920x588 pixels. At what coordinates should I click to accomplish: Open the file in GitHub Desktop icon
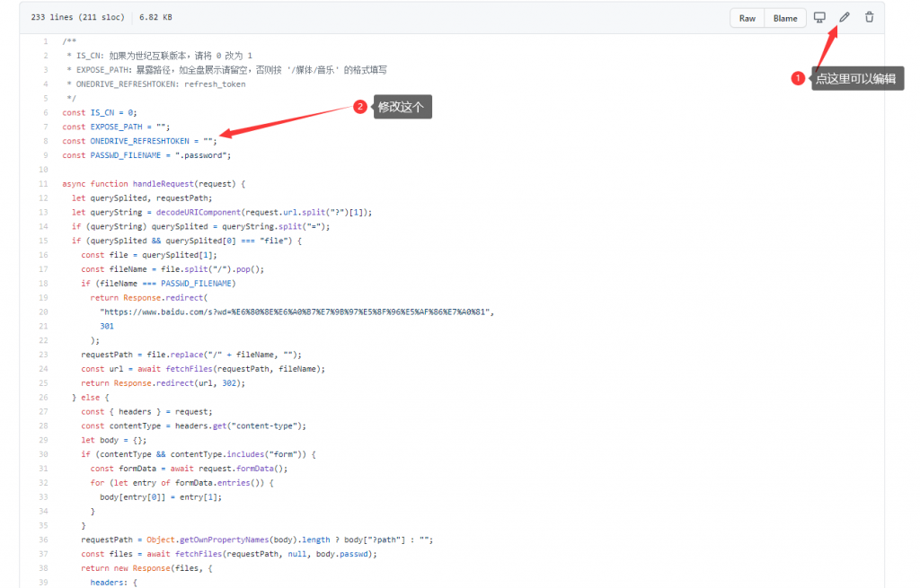click(819, 18)
